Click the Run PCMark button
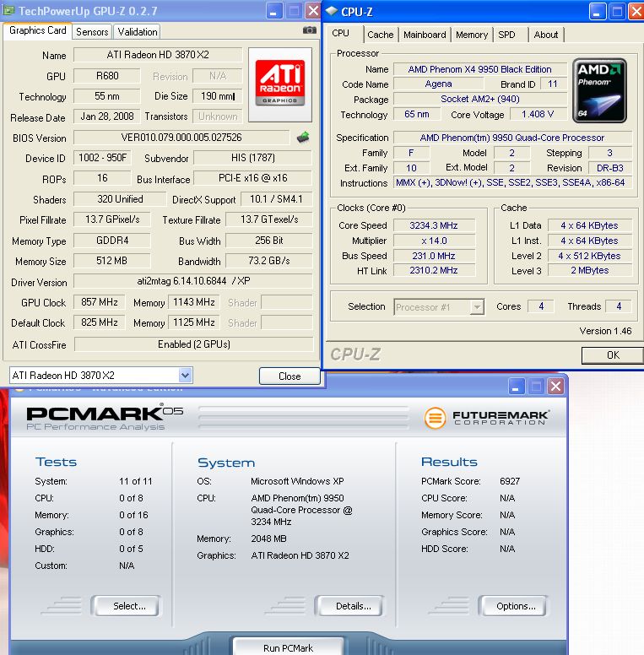 pos(288,647)
